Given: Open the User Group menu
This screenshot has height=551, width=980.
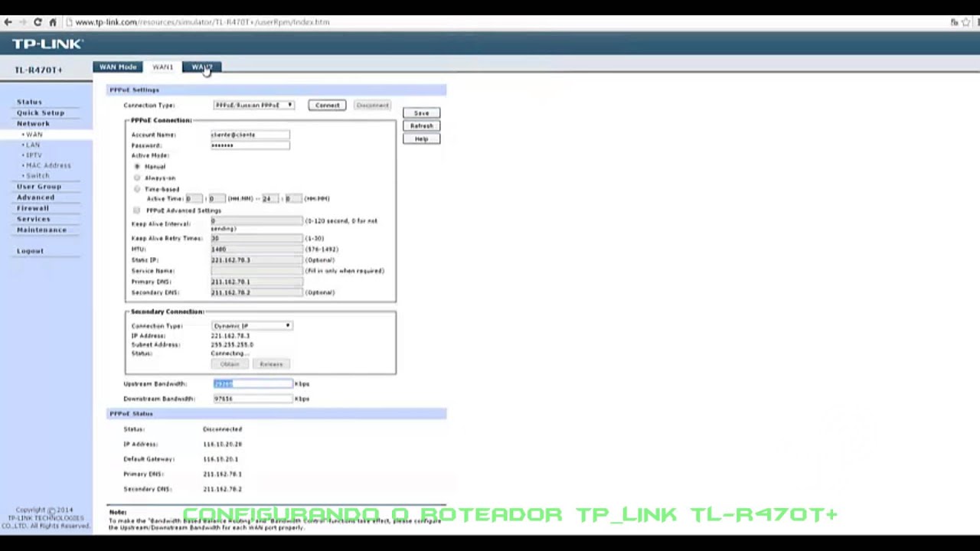Looking at the screenshot, I should [x=39, y=187].
